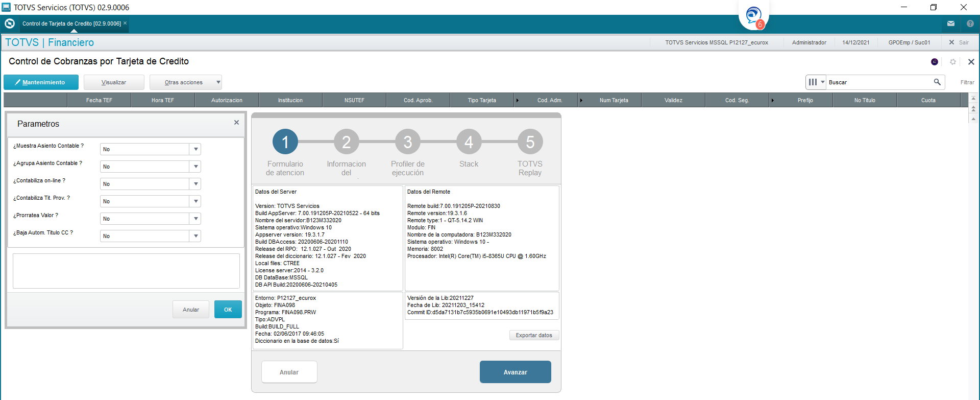This screenshot has height=400, width=980.
Task: Select step 1 Formulario de atencion
Action: click(x=285, y=142)
